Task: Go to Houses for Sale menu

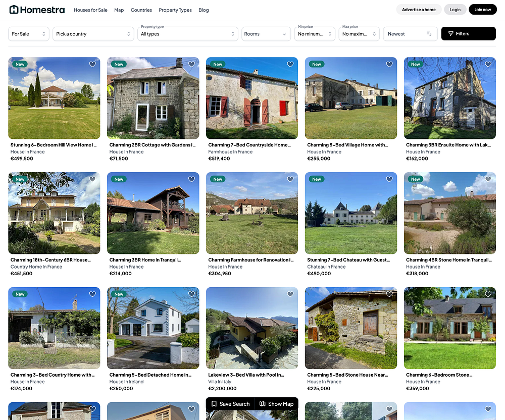Action: pyautogui.click(x=90, y=10)
